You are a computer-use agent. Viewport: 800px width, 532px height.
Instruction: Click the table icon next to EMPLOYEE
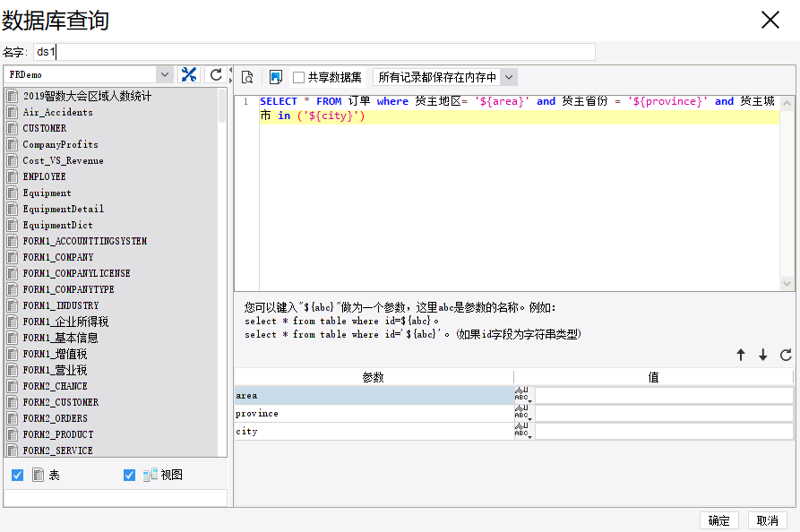[x=13, y=176]
